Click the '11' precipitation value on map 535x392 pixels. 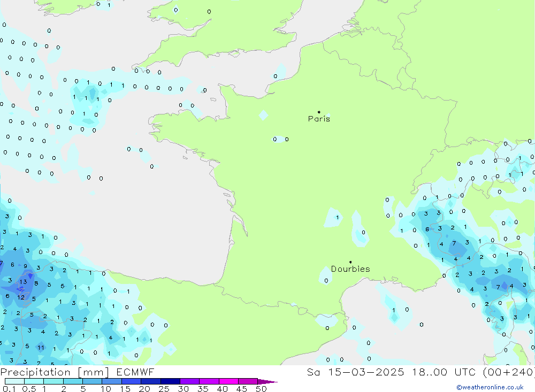(41, 348)
